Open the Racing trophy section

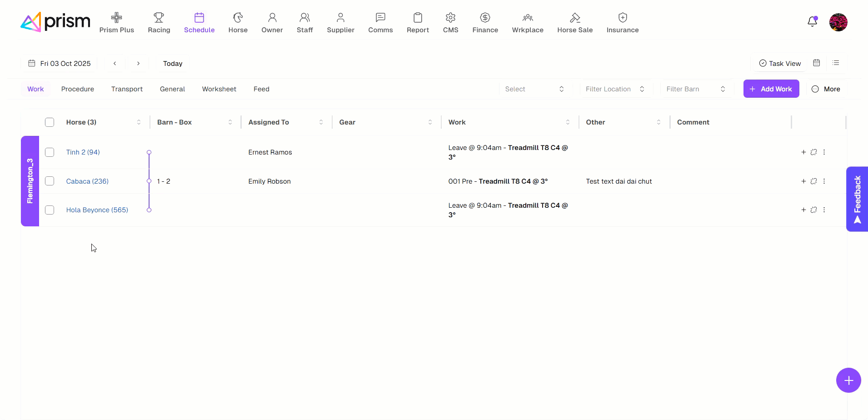(159, 23)
